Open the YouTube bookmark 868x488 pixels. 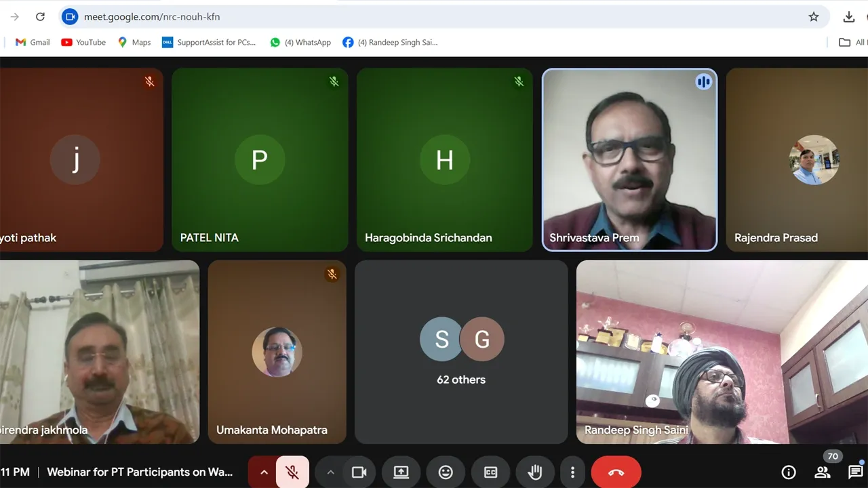coord(83,42)
